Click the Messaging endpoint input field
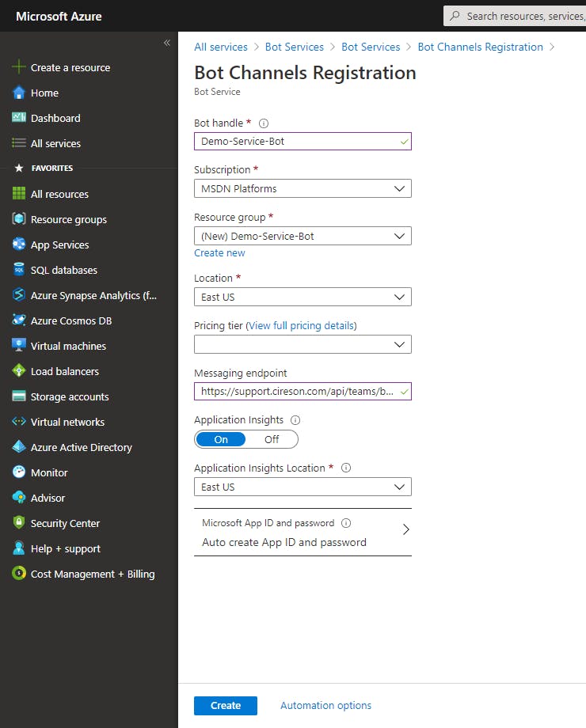Image resolution: width=586 pixels, height=728 pixels. click(x=297, y=391)
